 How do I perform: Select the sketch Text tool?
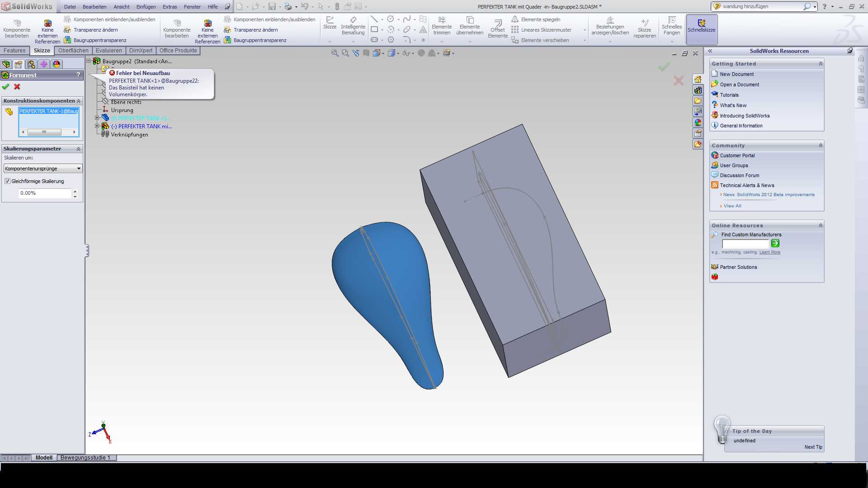[x=423, y=29]
